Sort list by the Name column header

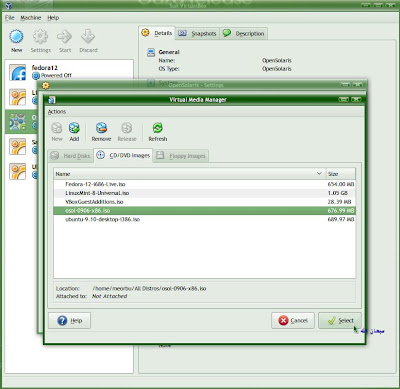[x=189, y=174]
